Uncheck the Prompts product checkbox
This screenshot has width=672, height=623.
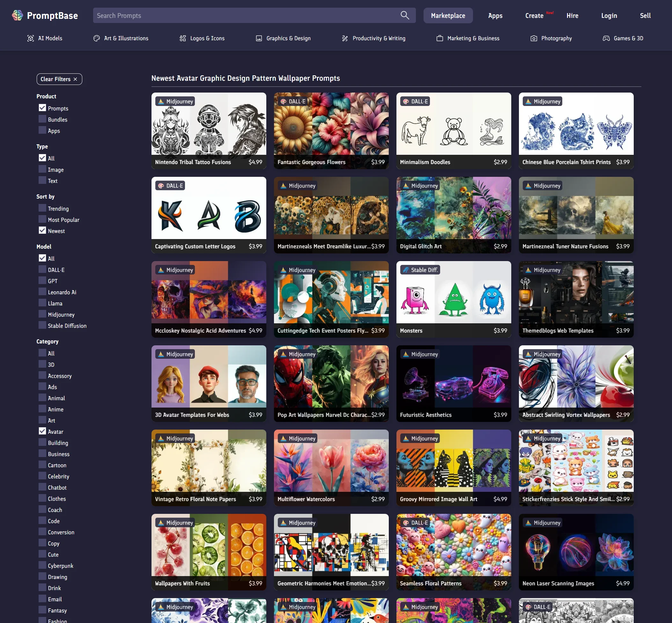point(42,108)
